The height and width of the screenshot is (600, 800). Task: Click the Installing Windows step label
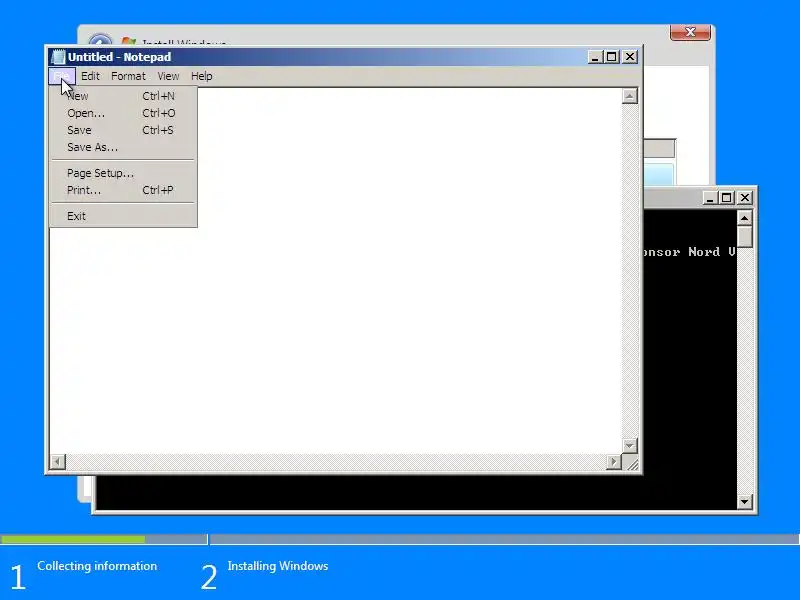pos(278,566)
